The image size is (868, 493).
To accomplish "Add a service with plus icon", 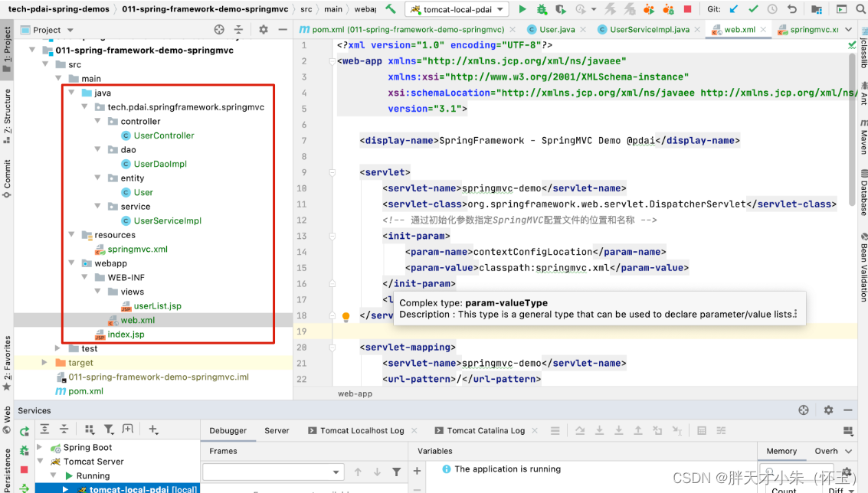I will (x=153, y=429).
